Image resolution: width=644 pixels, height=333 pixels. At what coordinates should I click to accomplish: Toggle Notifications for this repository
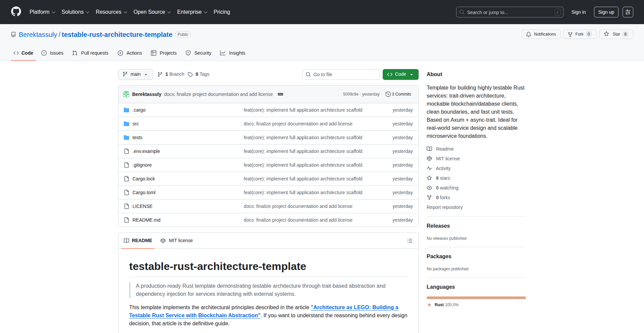(x=541, y=34)
